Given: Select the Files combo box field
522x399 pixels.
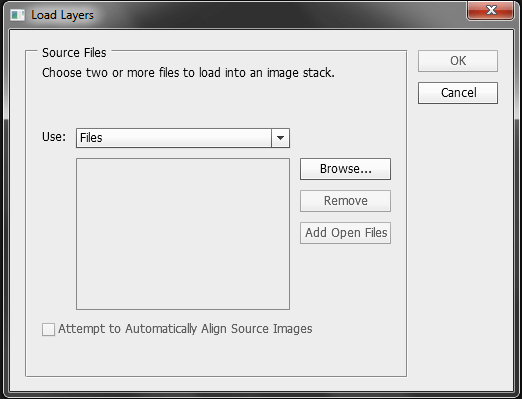Looking at the screenshot, I should coord(183,138).
